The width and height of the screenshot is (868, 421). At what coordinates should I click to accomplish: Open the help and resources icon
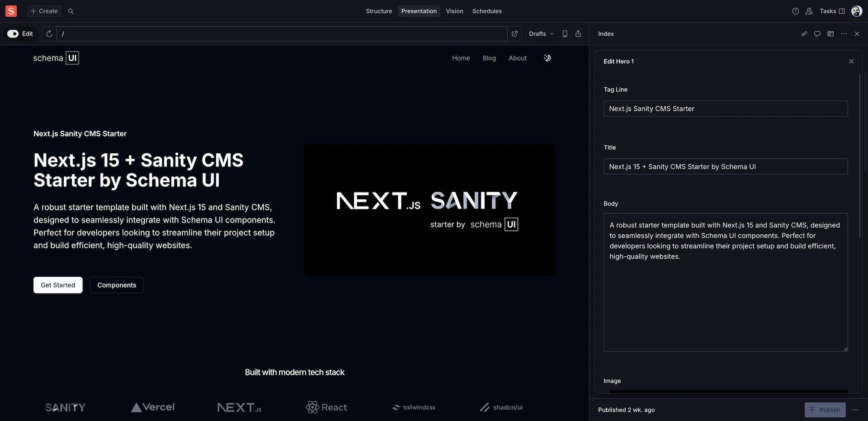796,11
